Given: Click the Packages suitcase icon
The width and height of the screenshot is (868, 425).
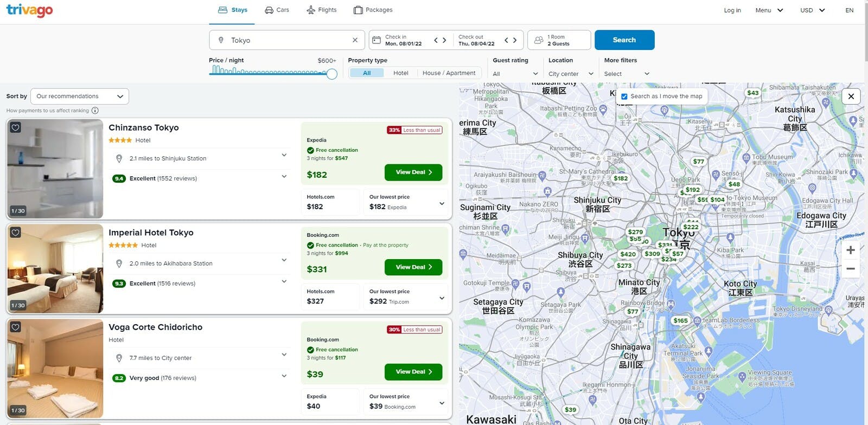Looking at the screenshot, I should pos(358,10).
